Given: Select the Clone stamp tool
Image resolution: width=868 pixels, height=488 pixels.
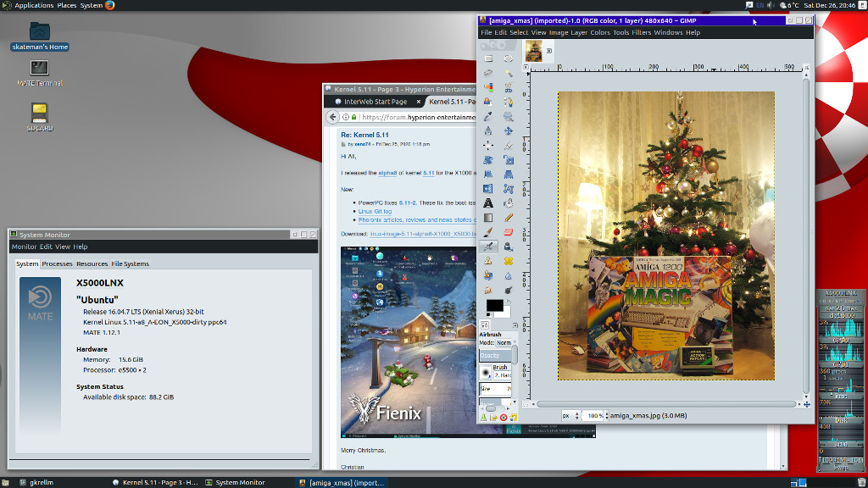Looking at the screenshot, I should coord(488,261).
